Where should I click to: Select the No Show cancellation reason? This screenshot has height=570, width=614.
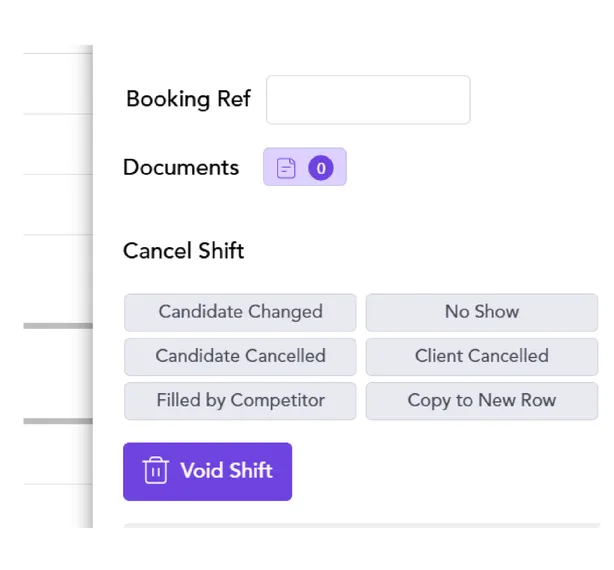pos(482,312)
